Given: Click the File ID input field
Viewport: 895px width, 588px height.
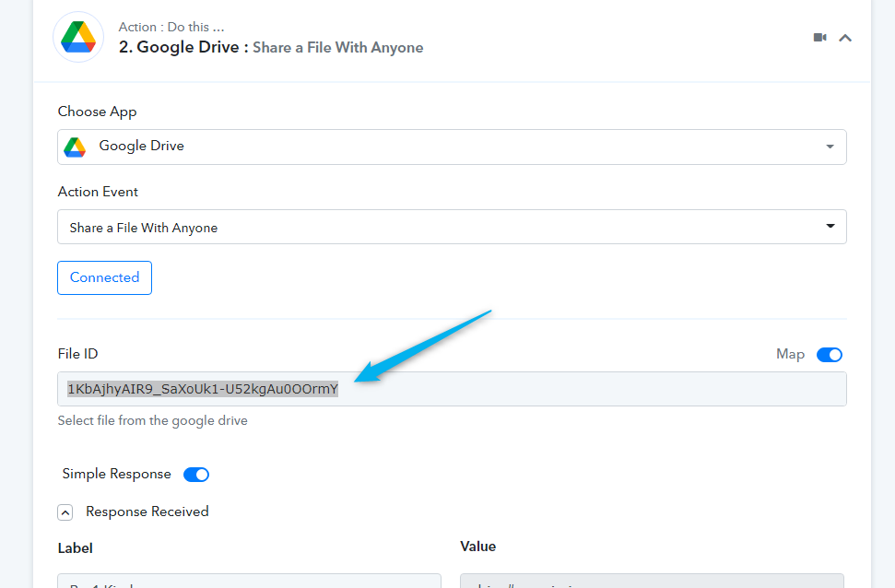Looking at the screenshot, I should point(452,389).
